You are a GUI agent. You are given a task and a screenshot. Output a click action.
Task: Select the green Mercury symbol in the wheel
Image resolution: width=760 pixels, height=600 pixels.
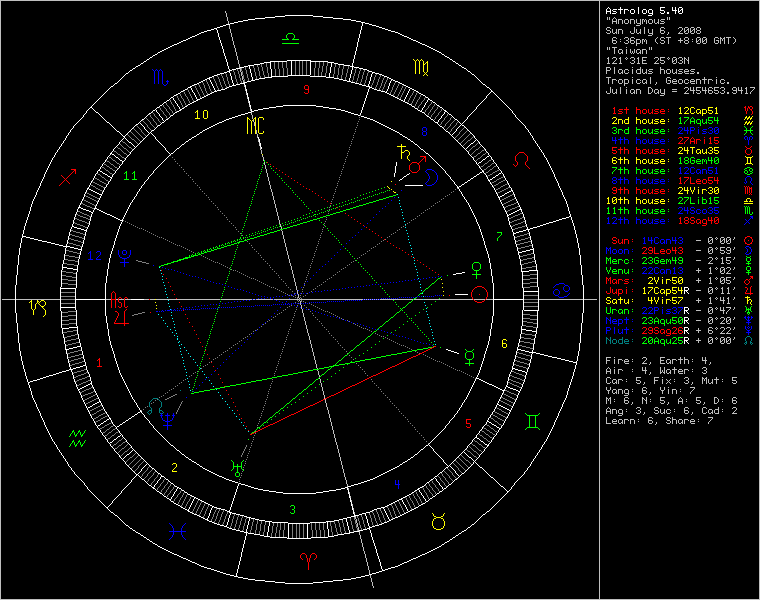pos(468,351)
